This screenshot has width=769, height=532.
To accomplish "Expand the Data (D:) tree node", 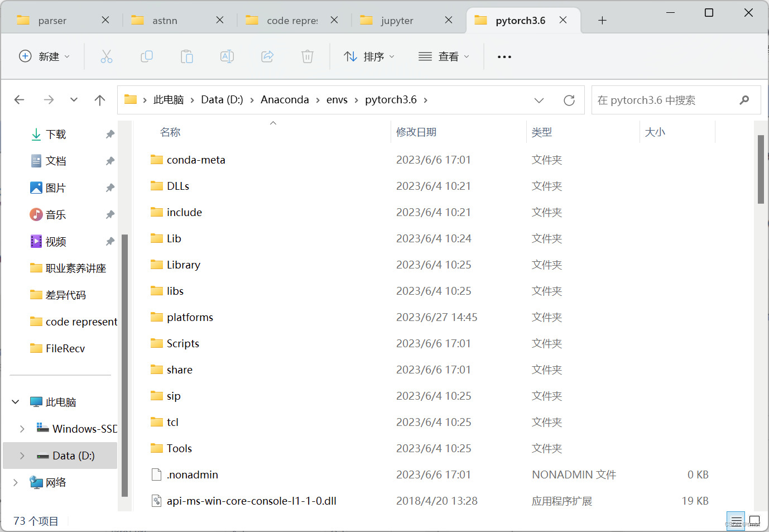I will [22, 456].
